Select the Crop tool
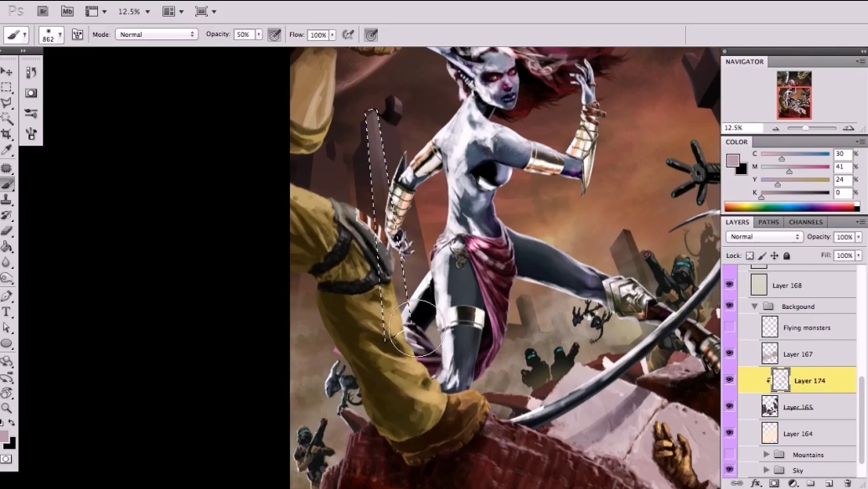This screenshot has height=489, width=868. click(7, 134)
